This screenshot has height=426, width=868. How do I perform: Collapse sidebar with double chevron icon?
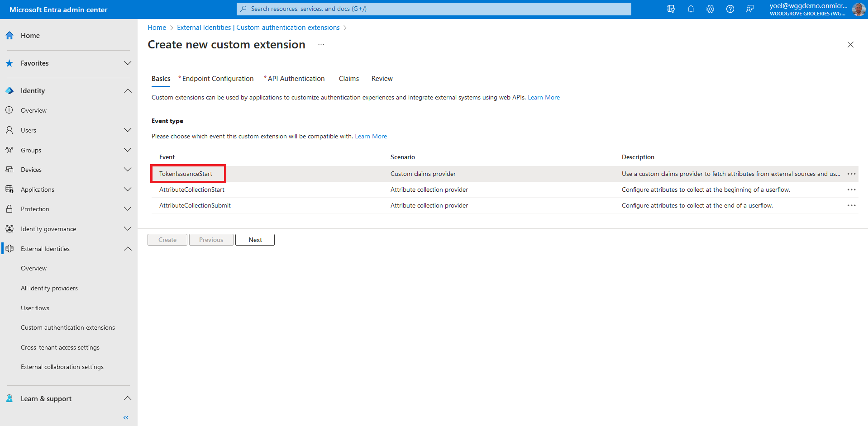126,417
